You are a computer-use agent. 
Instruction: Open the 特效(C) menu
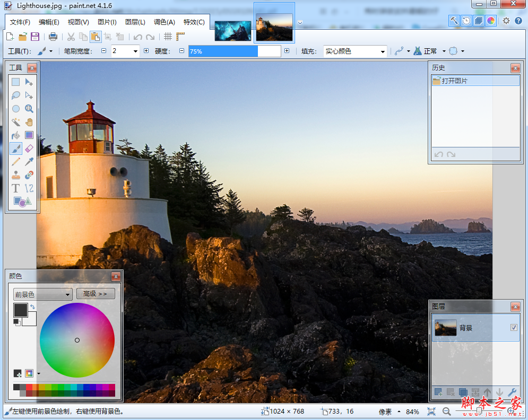194,22
